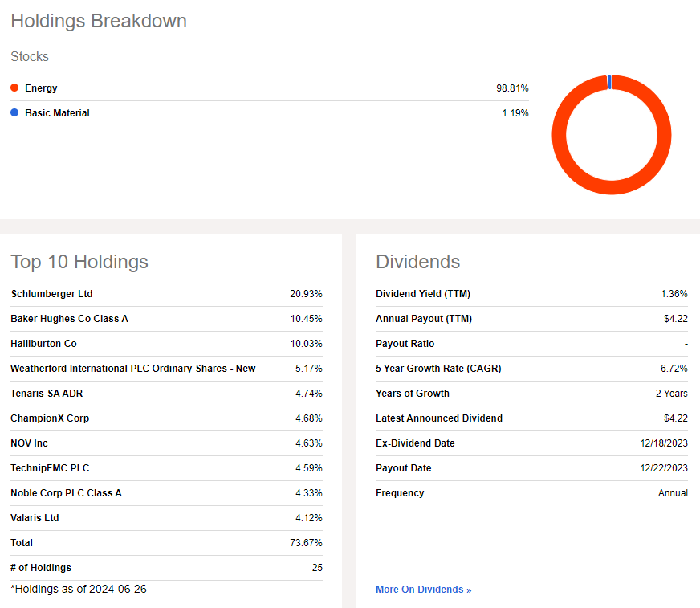Click the -6.72% growth rate value
Viewport: 700px width, 608px height.
pos(673,369)
